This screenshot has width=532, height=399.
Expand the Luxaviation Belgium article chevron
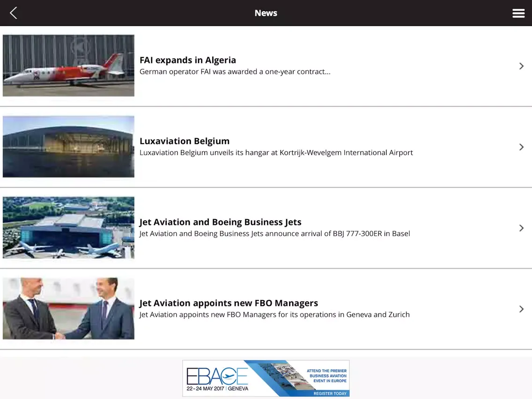[x=522, y=147]
